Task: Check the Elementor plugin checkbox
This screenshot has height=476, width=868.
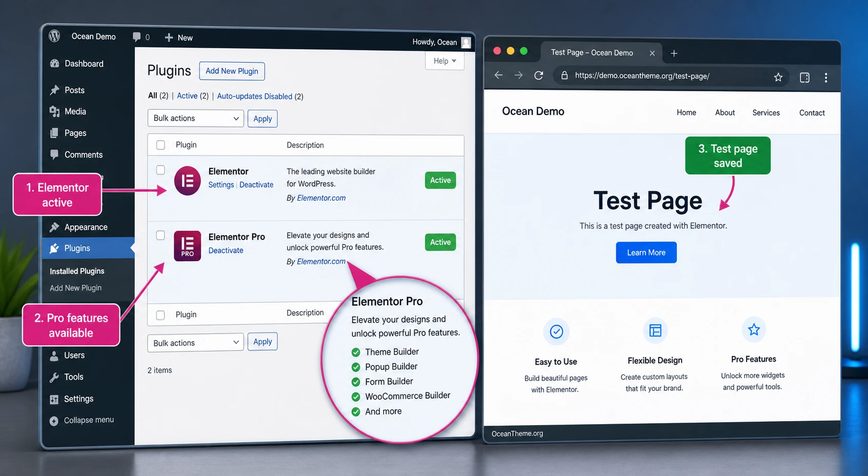Action: 160,170
